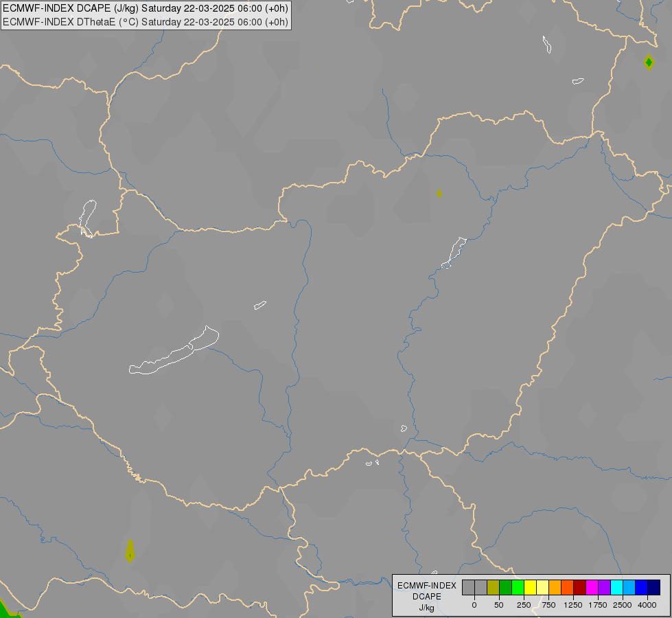Click the DCAPE label in the legend
The width and height of the screenshot is (672, 618).
[x=427, y=597]
